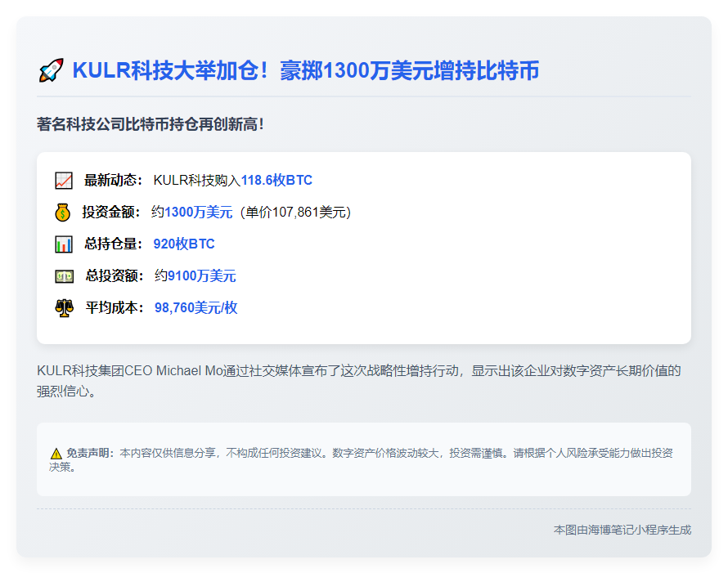Image resolution: width=728 pixels, height=573 pixels.
Task: Click the balance scales icon beside 平均成本
Action: 64,307
